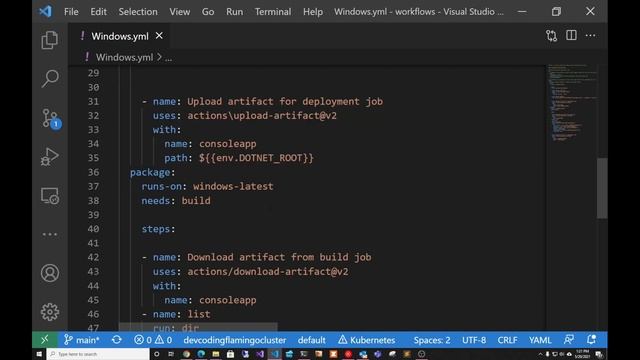Open the errors and warnings counter
This screenshot has height=360, width=640.
click(153, 340)
